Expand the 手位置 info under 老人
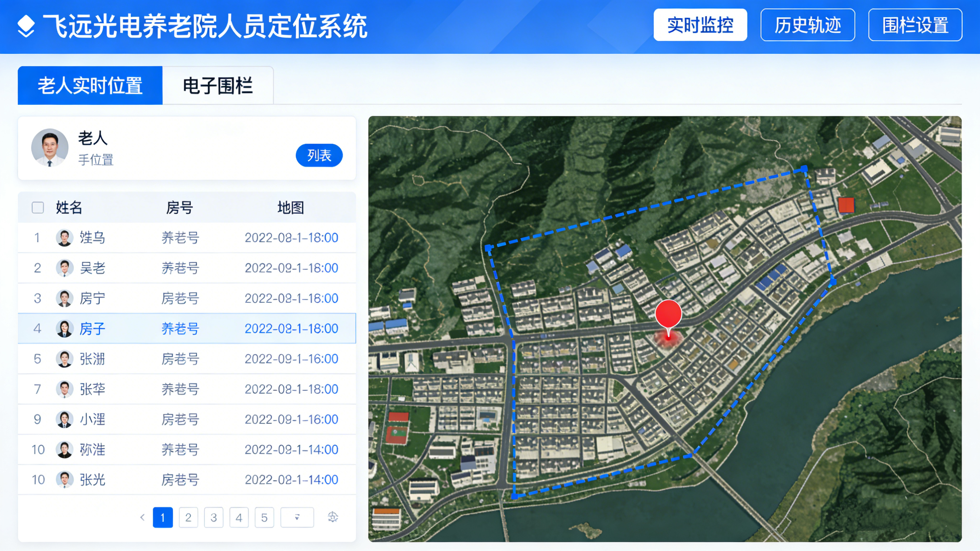 [96, 161]
